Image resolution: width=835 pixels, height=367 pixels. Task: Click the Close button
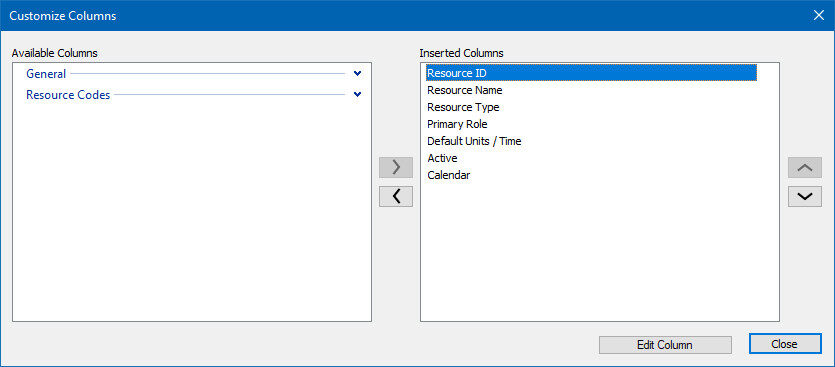coord(784,344)
